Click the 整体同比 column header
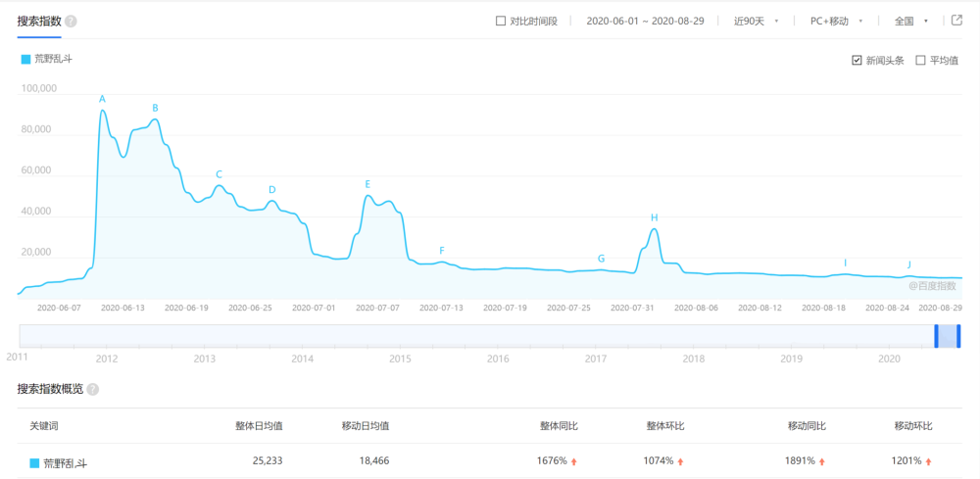980x479 pixels. (x=559, y=426)
